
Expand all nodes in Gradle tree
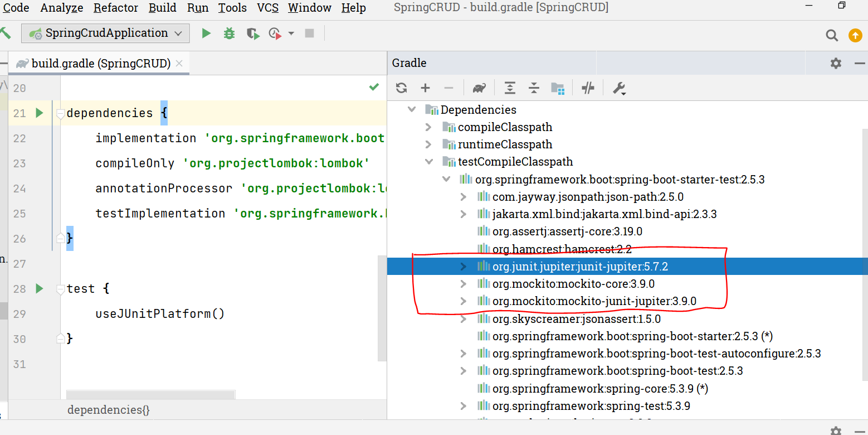tap(510, 88)
